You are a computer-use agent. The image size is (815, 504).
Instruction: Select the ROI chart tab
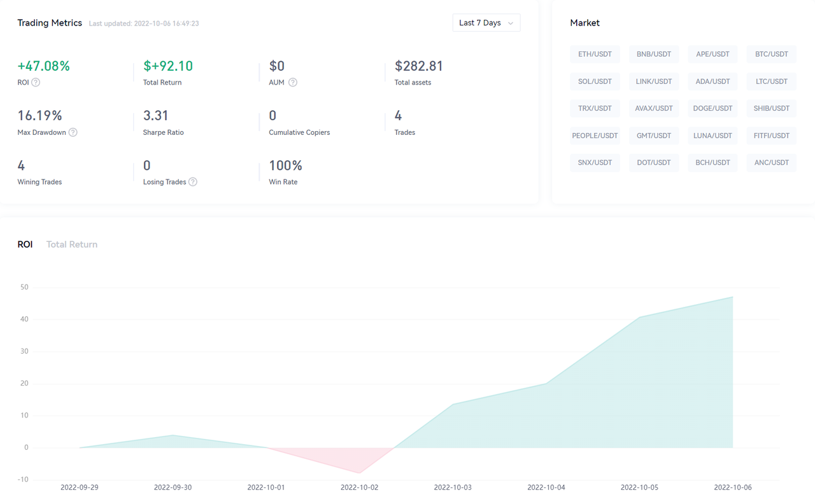[25, 244]
